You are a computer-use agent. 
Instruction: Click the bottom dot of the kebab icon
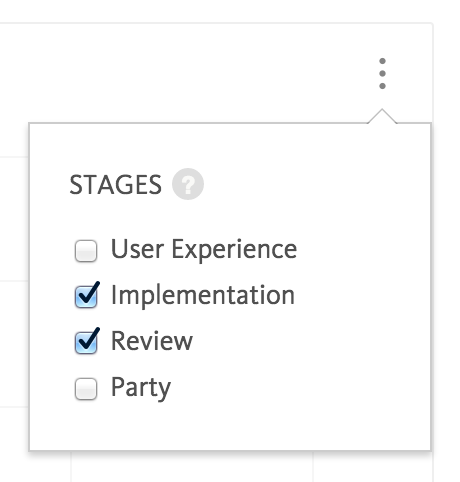point(382,86)
